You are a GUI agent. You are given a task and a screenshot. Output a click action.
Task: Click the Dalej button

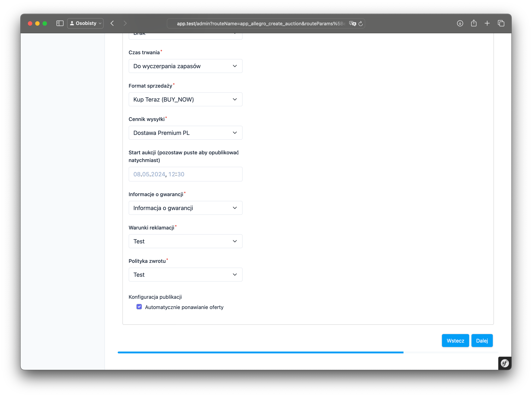pyautogui.click(x=482, y=341)
